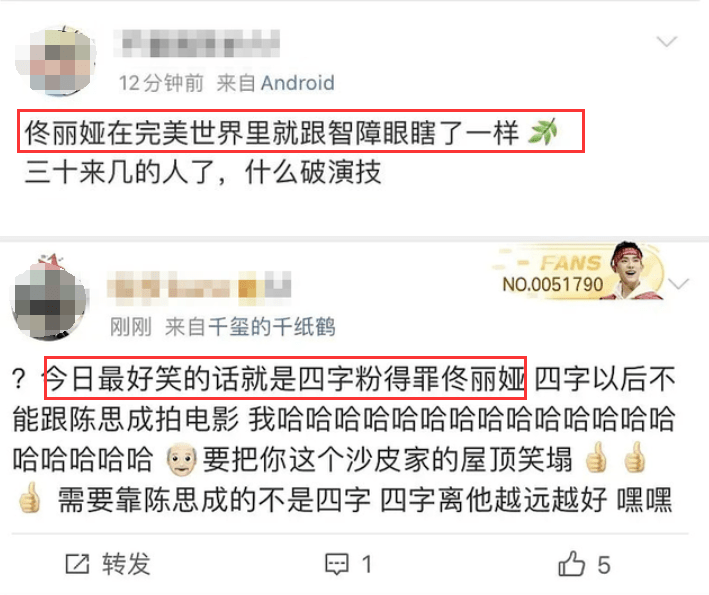Click the 12分钟前 timestamp
The width and height of the screenshot is (709, 595).
pos(161,83)
